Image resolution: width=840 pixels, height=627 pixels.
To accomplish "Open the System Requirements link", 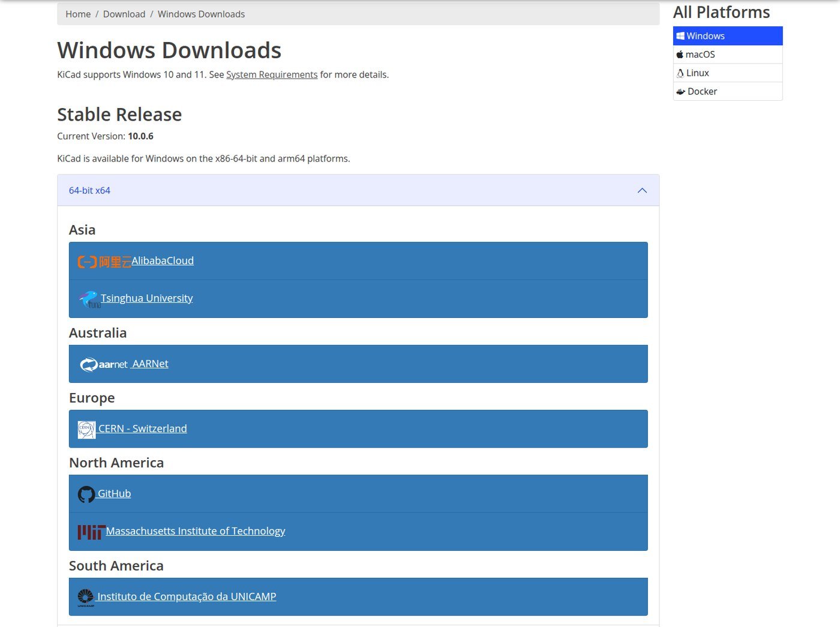I will click(272, 74).
